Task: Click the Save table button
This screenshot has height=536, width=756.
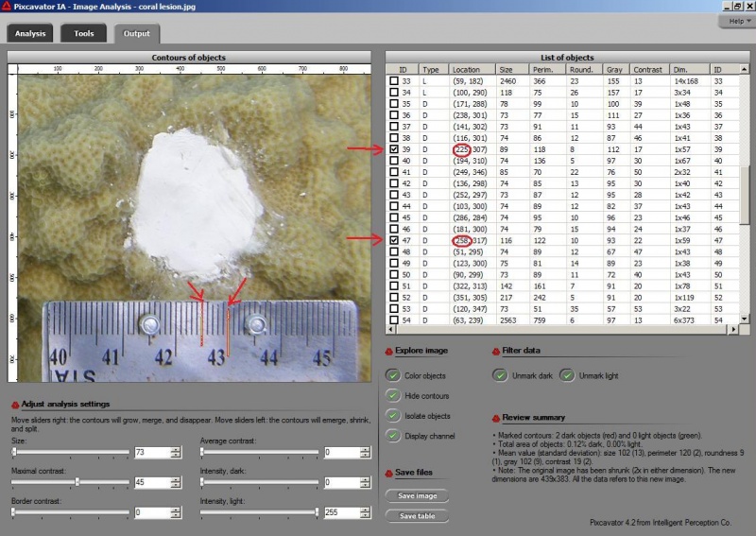Action: (417, 516)
